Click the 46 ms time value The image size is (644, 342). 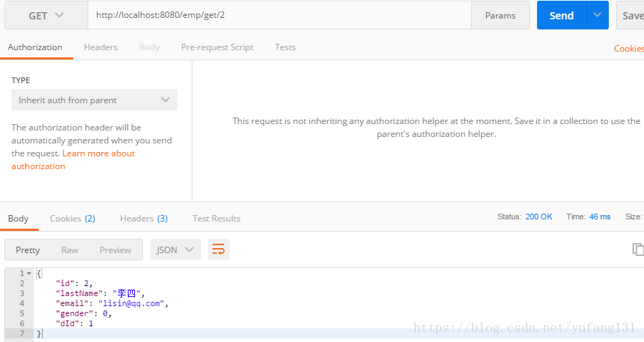click(599, 217)
